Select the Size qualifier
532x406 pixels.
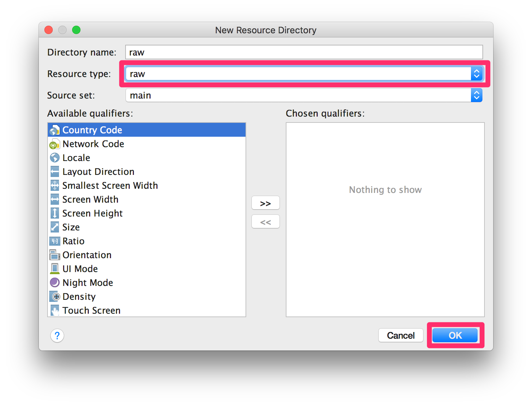pyautogui.click(x=147, y=227)
